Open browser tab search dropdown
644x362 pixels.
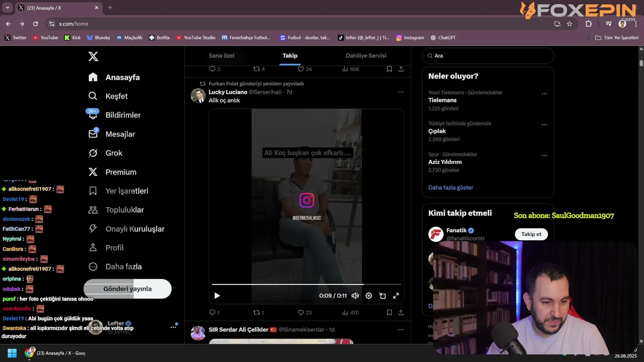coord(7,8)
